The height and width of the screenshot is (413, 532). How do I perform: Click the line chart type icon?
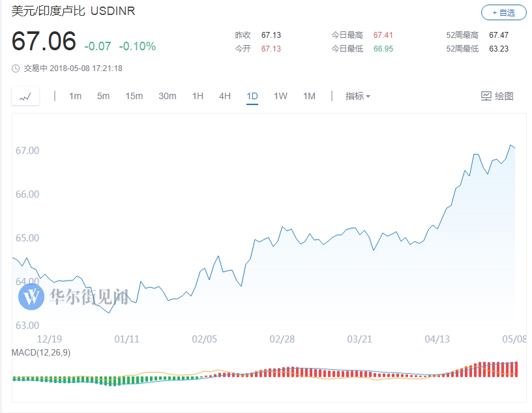[25, 97]
